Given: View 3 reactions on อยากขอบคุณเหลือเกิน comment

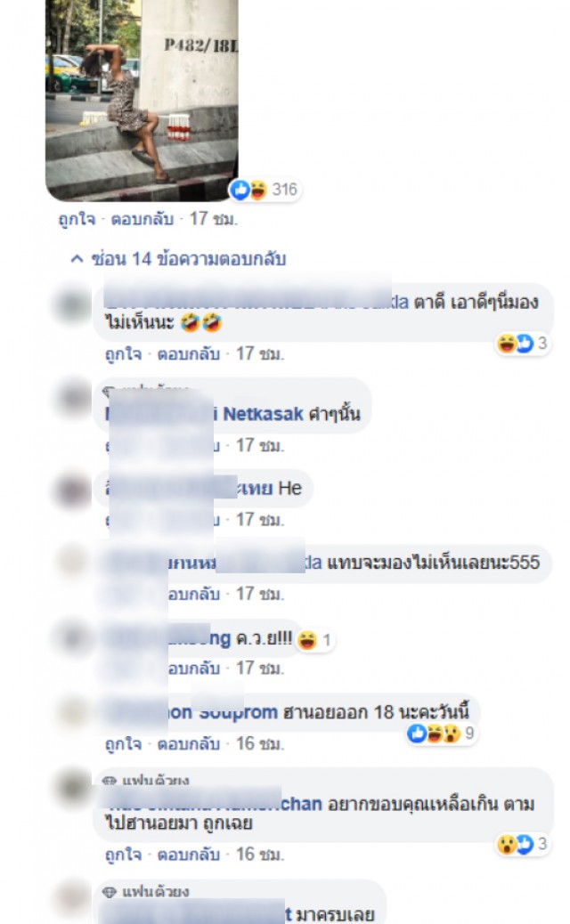Looking at the screenshot, I should 523,844.
